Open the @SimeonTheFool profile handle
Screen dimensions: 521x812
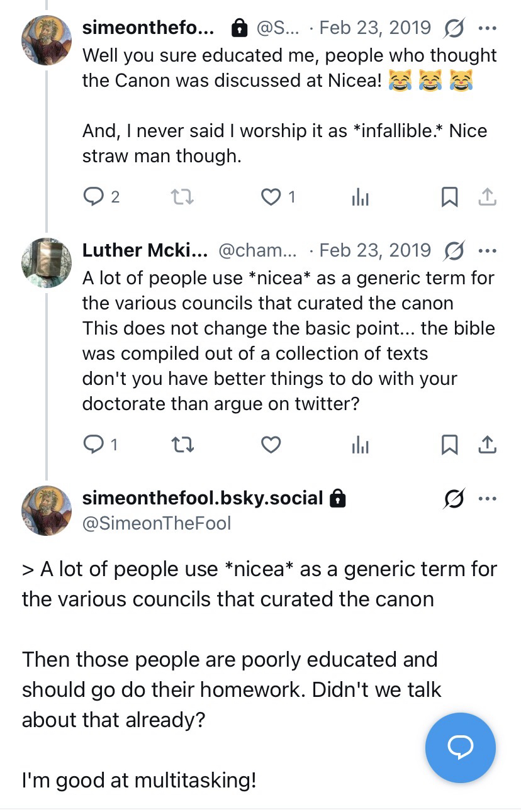(157, 523)
